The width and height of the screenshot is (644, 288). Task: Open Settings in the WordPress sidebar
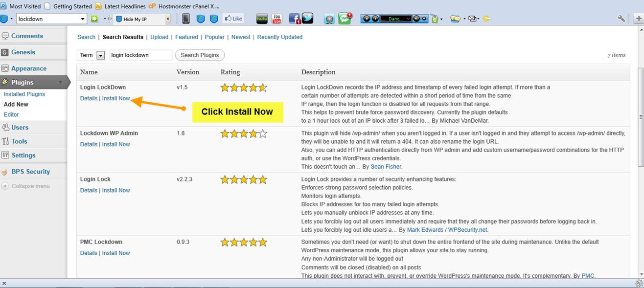point(23,155)
